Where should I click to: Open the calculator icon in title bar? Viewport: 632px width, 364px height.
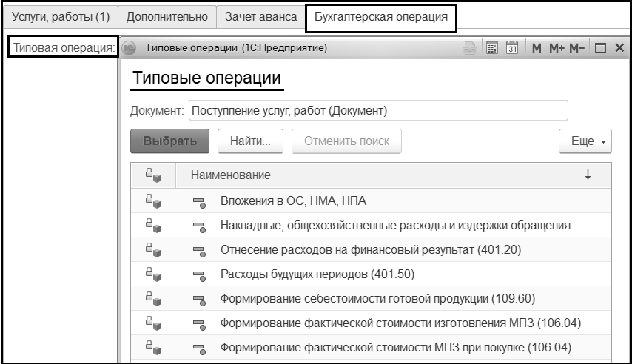(x=491, y=48)
